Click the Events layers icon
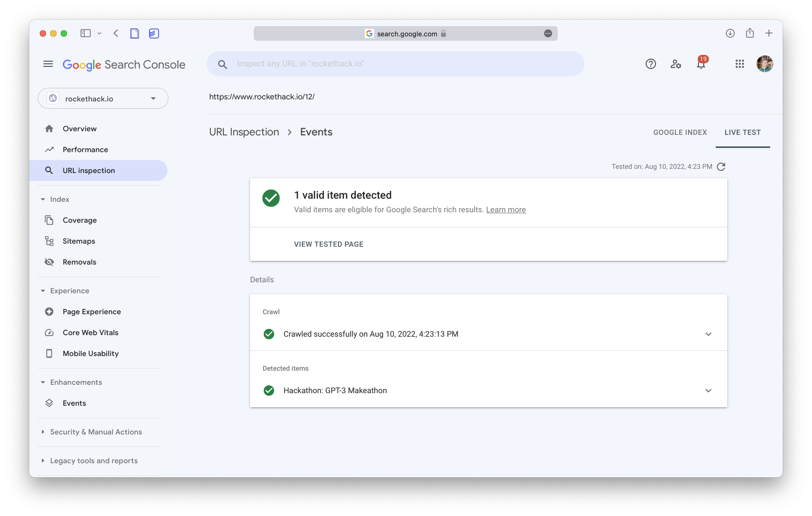 click(x=49, y=403)
